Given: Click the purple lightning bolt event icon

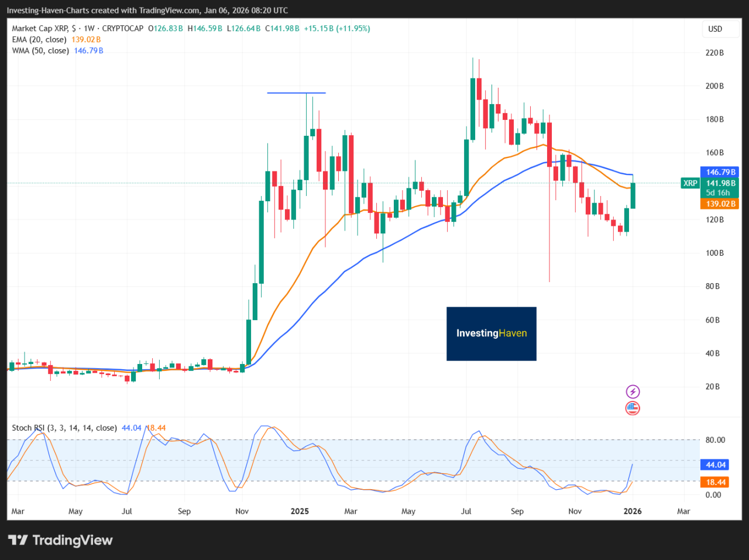Looking at the screenshot, I should point(633,391).
